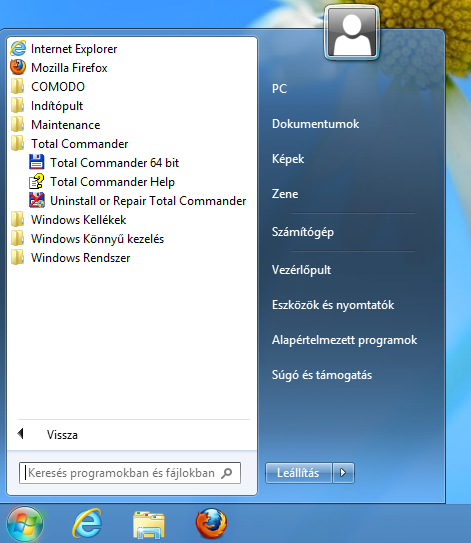
Task: Open Internet Explorer from the taskbar
Action: pyautogui.click(x=87, y=524)
